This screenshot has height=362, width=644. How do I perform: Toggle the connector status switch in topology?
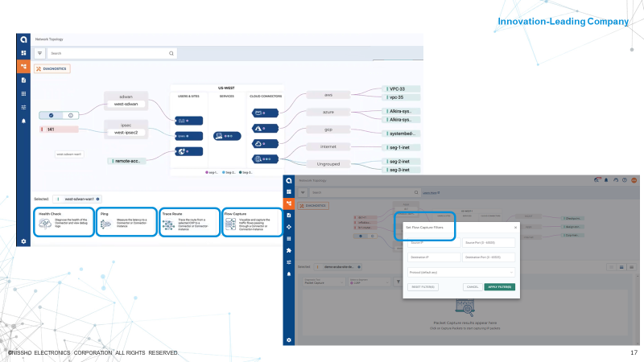(x=60, y=115)
